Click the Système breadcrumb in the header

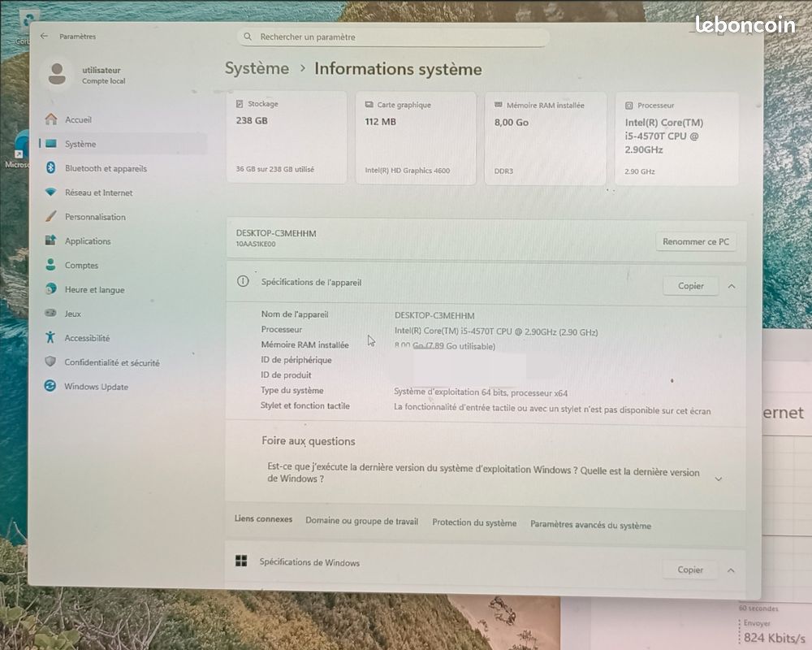pyautogui.click(x=257, y=68)
